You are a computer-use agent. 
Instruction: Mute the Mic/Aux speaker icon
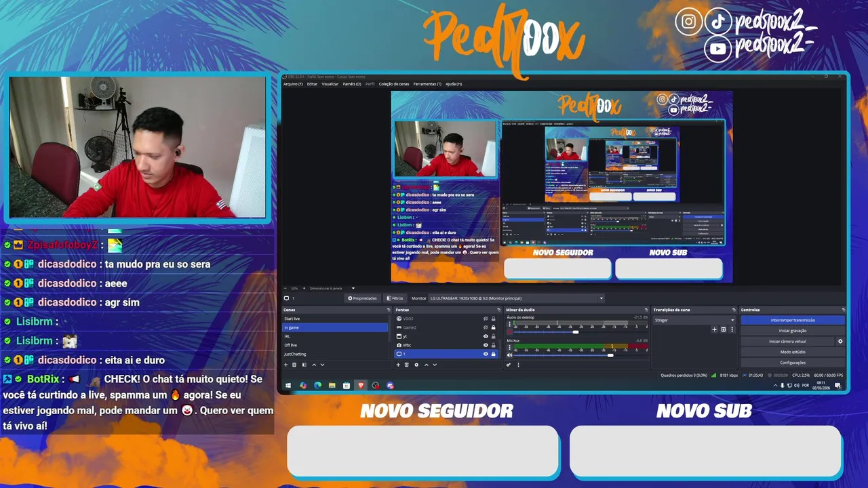(x=509, y=355)
